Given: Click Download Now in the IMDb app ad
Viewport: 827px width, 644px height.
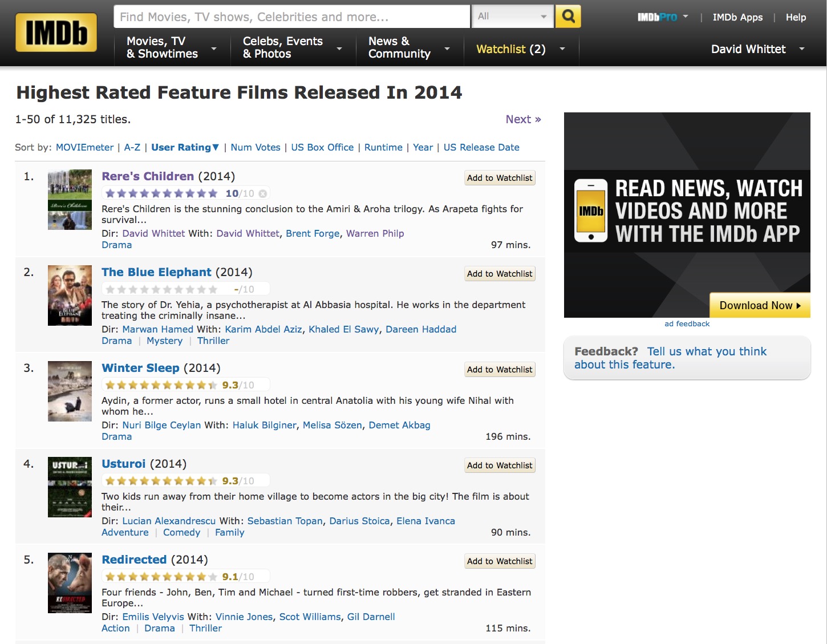Looking at the screenshot, I should tap(760, 305).
